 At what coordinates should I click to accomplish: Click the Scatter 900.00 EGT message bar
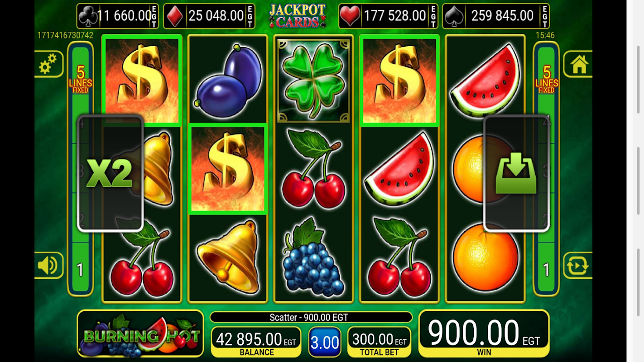click(311, 317)
